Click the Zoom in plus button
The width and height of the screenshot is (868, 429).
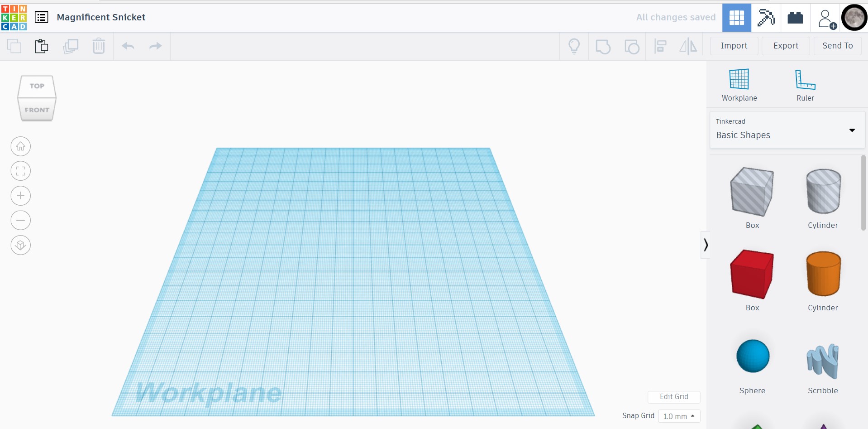[x=20, y=196]
